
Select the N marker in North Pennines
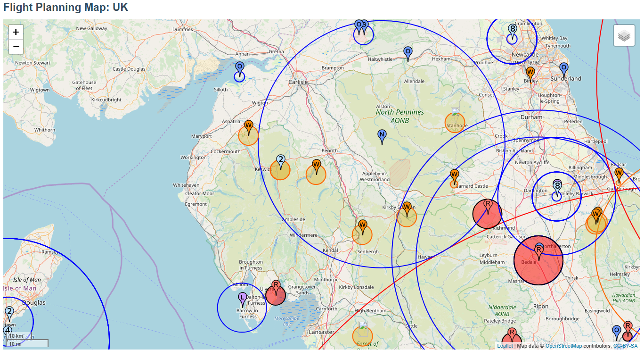pyautogui.click(x=382, y=137)
